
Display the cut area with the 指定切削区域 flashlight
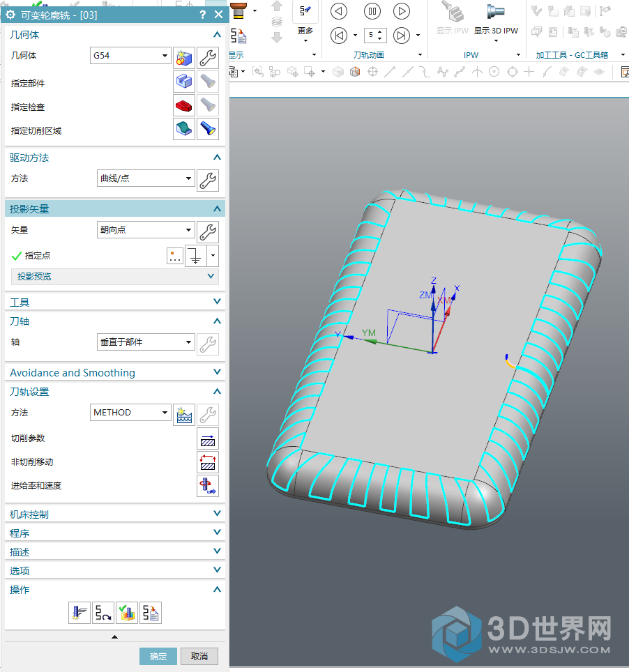208,128
